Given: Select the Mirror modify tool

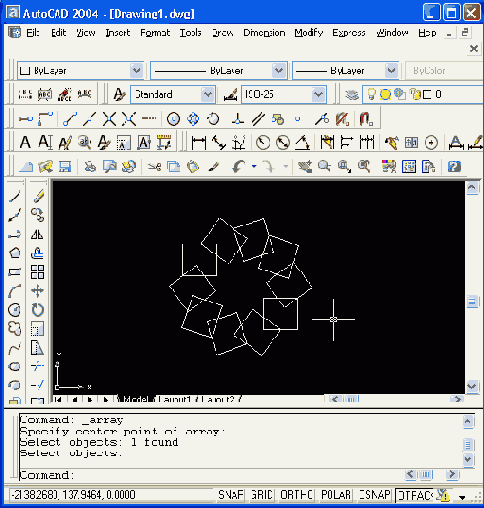Looking at the screenshot, I should tap(37, 234).
